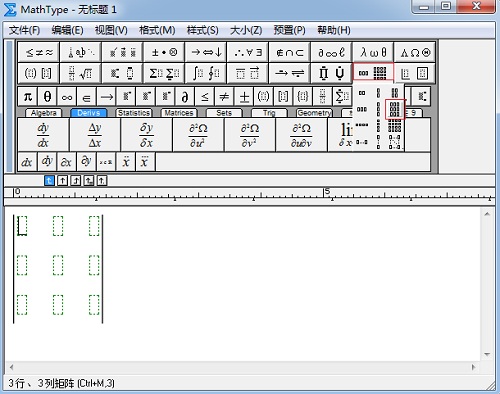Open the matrix templates palette

click(373, 73)
